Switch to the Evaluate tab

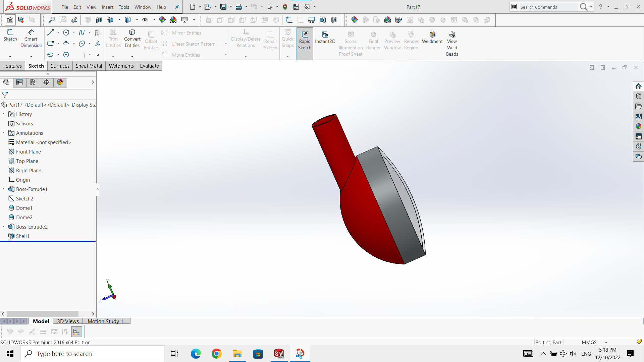(149, 66)
